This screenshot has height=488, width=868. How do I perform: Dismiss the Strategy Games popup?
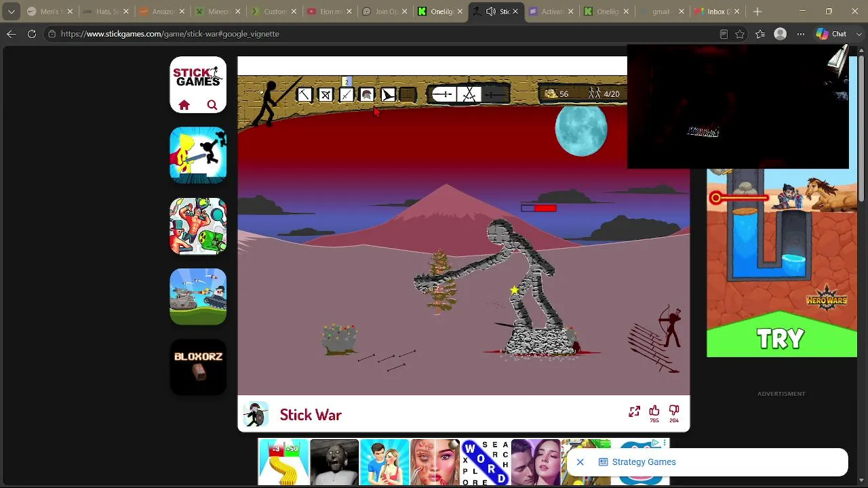coord(580,462)
